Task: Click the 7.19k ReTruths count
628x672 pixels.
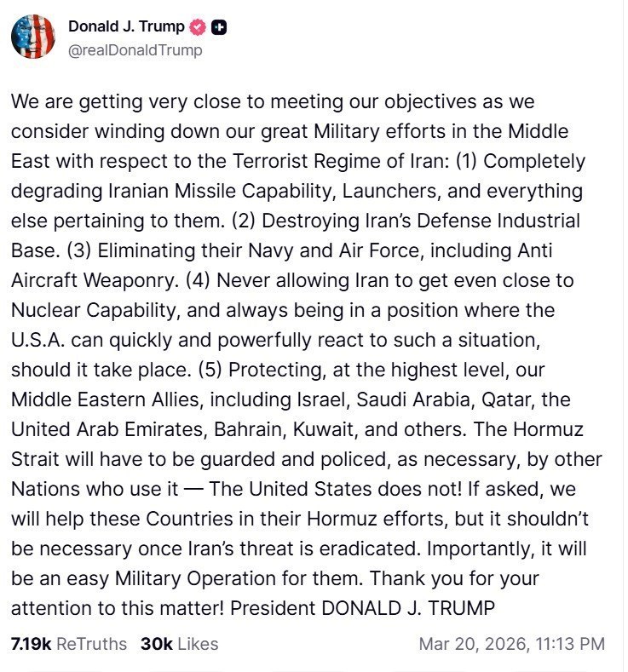Action: [x=30, y=643]
